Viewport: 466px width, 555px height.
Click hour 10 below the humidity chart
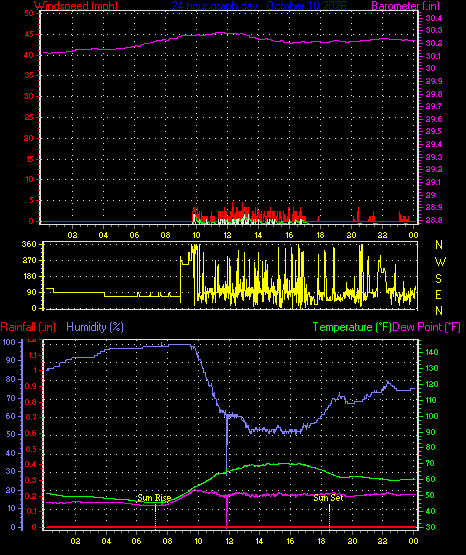198,541
